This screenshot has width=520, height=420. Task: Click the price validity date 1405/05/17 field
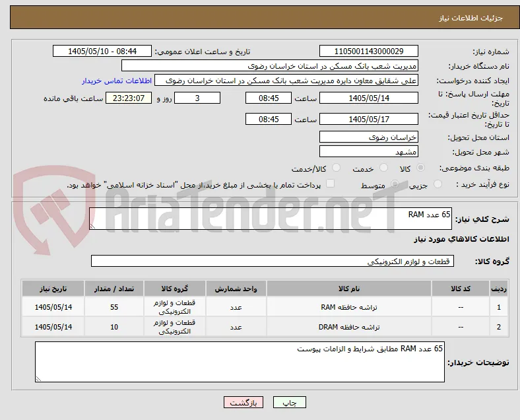pos(368,119)
